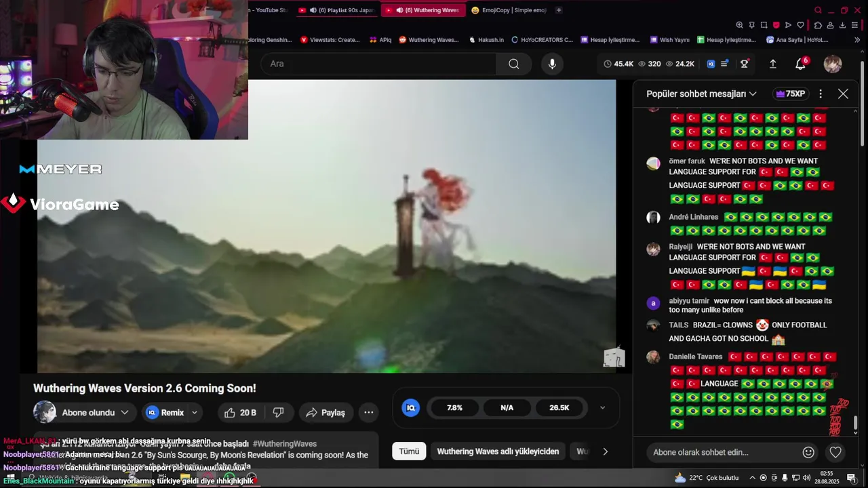
Task: Click the 26.5K stat pill
Action: point(559,407)
